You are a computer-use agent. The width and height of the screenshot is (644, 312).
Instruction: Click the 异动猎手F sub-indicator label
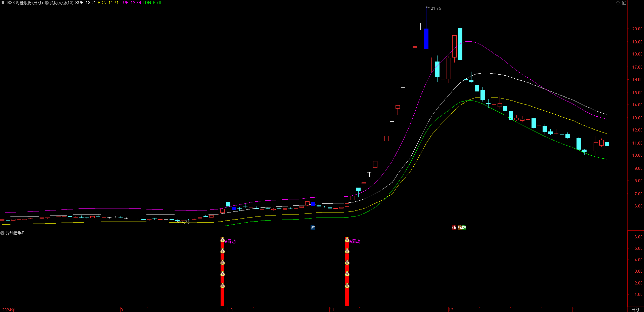15,233
